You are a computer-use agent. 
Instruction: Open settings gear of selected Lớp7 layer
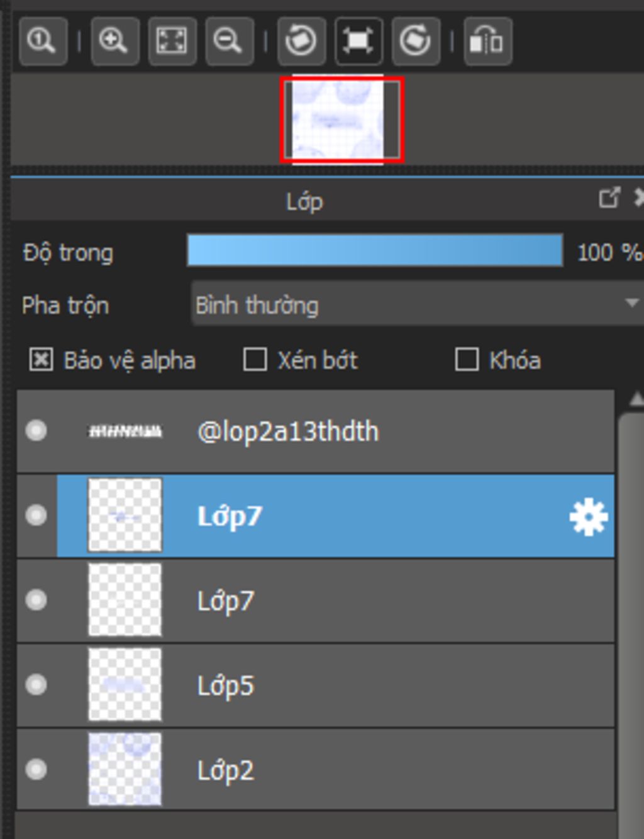pos(588,517)
